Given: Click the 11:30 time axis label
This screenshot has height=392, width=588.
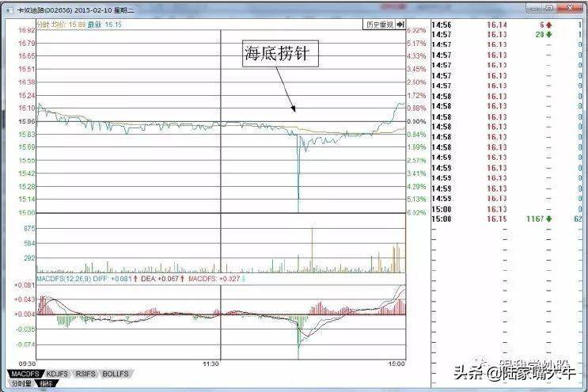Looking at the screenshot, I should (211, 363).
